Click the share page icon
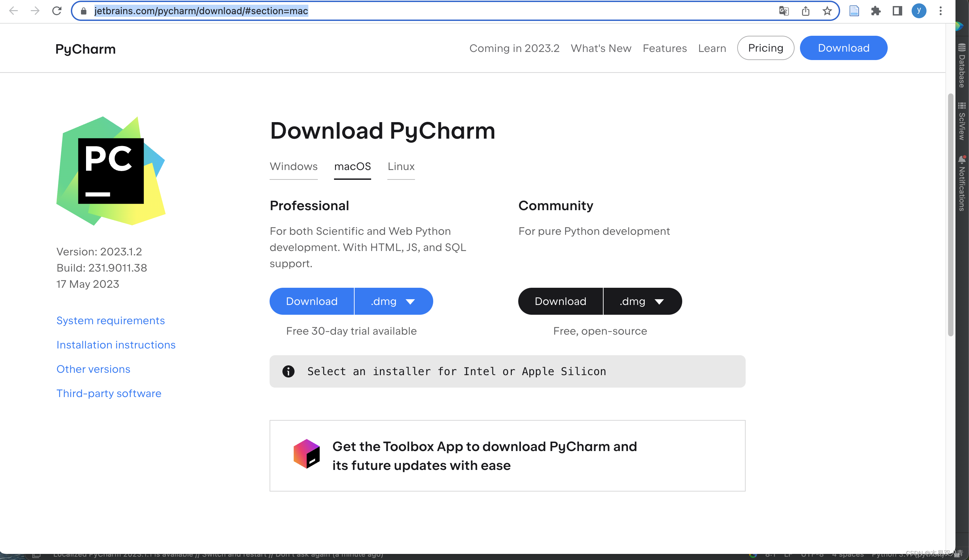 (x=806, y=11)
